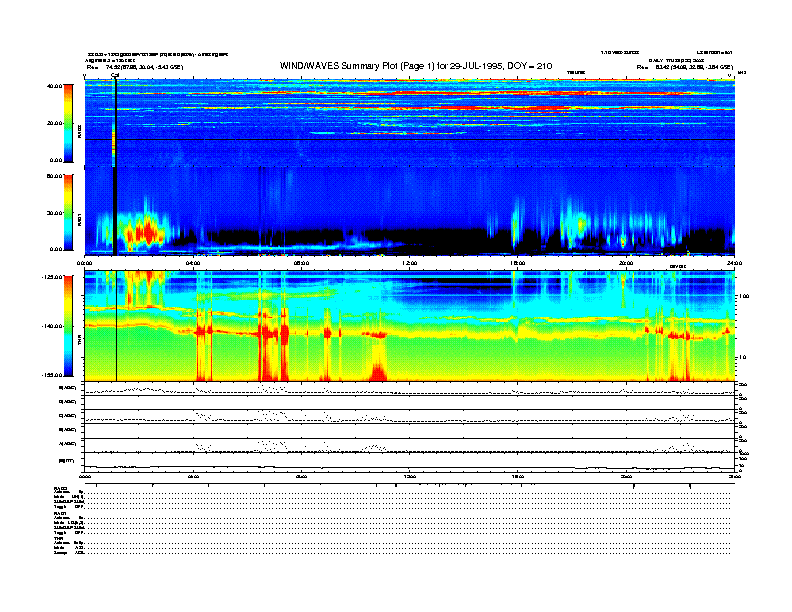Image resolution: width=792 pixels, height=612 pixels.
Task: Click the red RAD1 burst near 02:00
Action: pos(145,234)
